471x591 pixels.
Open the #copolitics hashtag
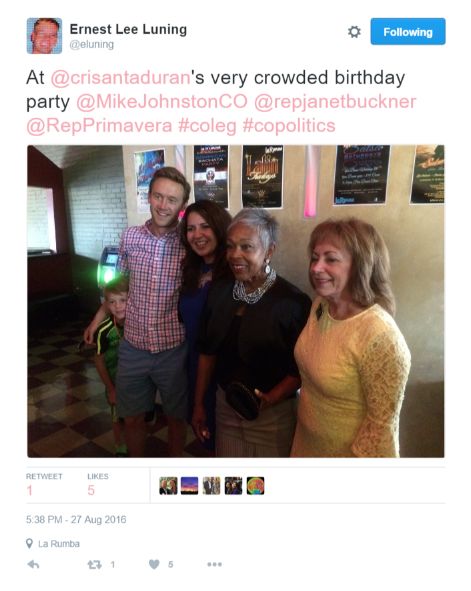click(x=289, y=126)
